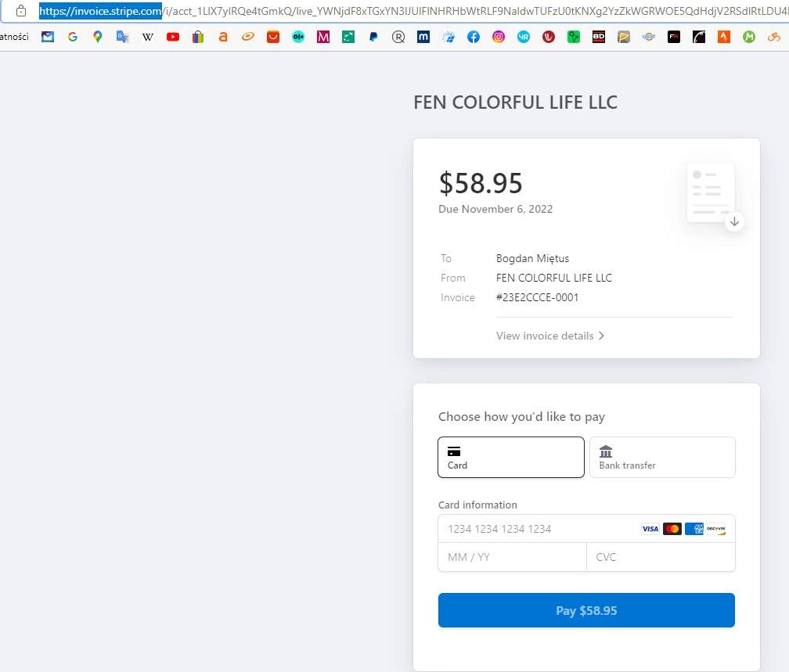
Task: Focus the MM / YY expiry field
Action: click(x=512, y=557)
